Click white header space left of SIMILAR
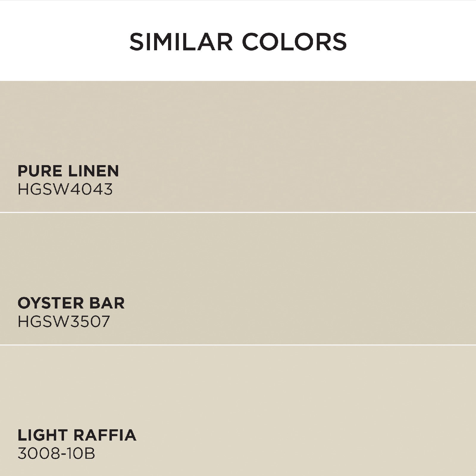 pyautogui.click(x=59, y=42)
